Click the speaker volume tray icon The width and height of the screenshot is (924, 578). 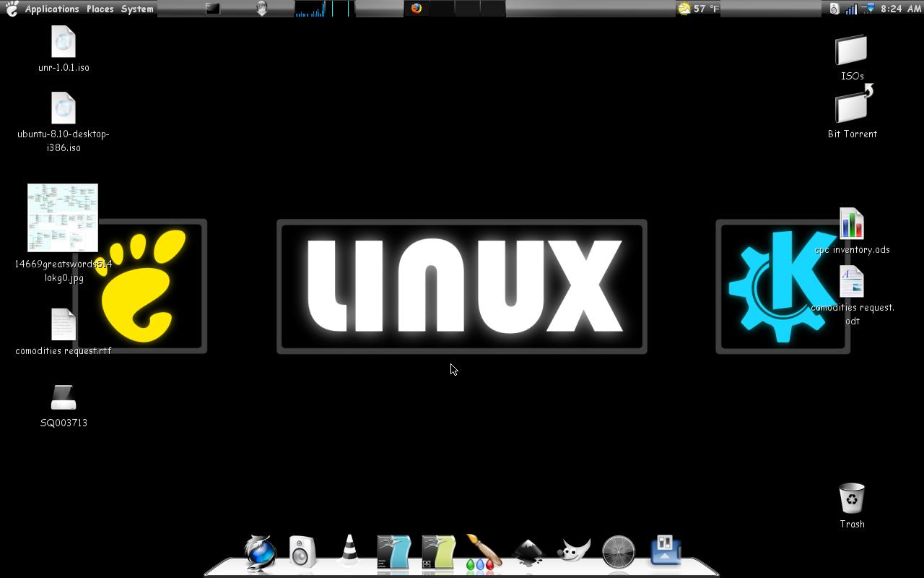[x=834, y=9]
